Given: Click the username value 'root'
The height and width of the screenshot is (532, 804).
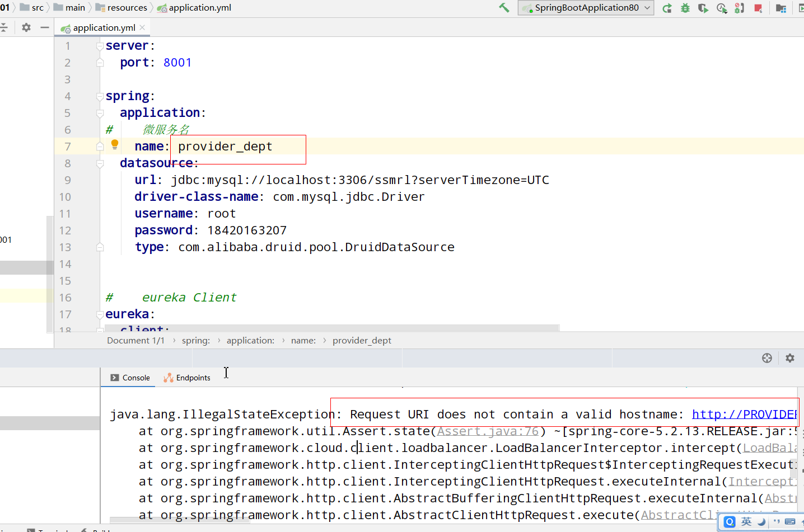Looking at the screenshot, I should [222, 214].
